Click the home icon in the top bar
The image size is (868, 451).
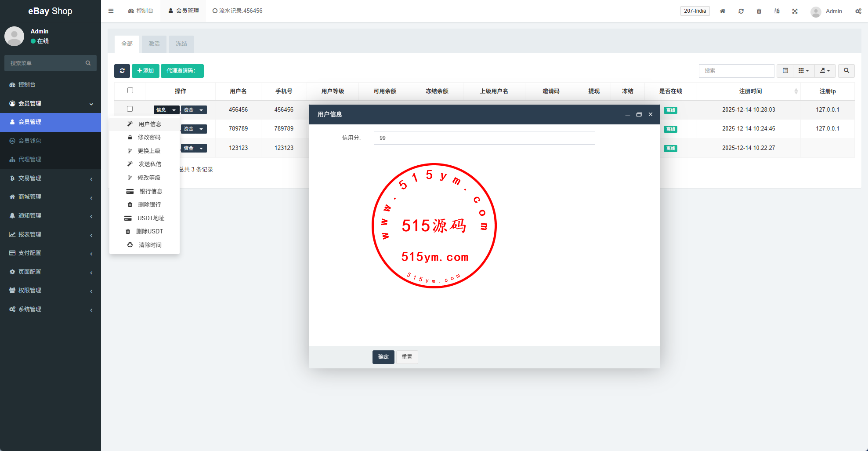click(723, 11)
